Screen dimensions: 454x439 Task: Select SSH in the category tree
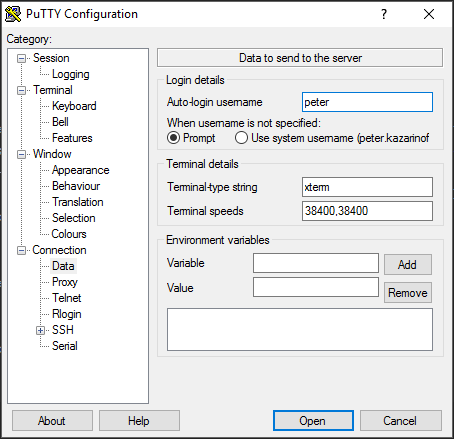63,330
